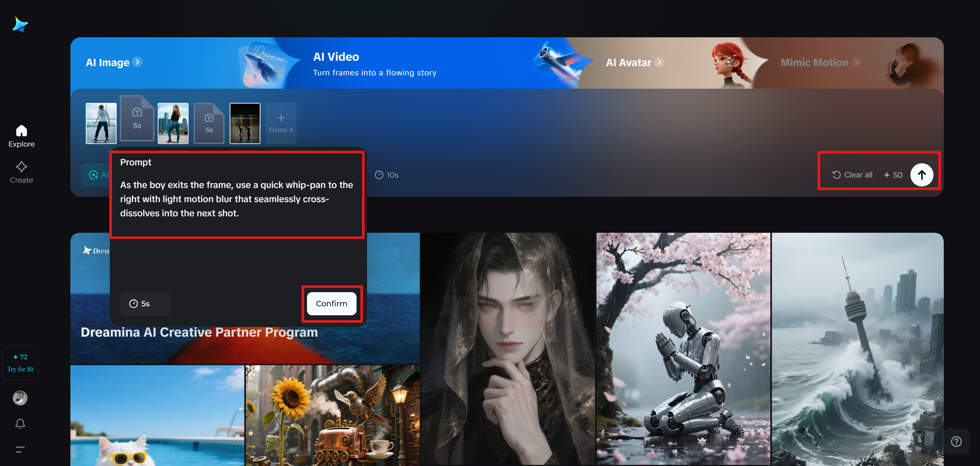Image resolution: width=980 pixels, height=466 pixels.
Task: Open the Explore home page
Action: coord(21,136)
